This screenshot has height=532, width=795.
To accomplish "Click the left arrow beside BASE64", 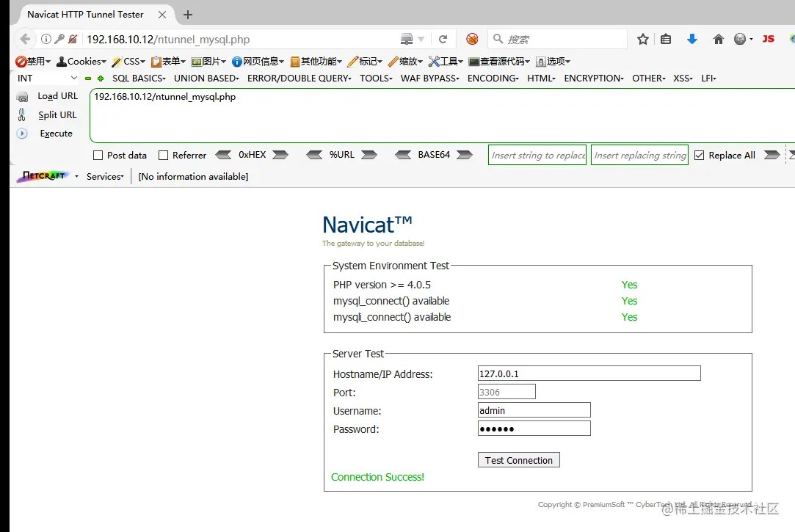I will click(x=403, y=155).
